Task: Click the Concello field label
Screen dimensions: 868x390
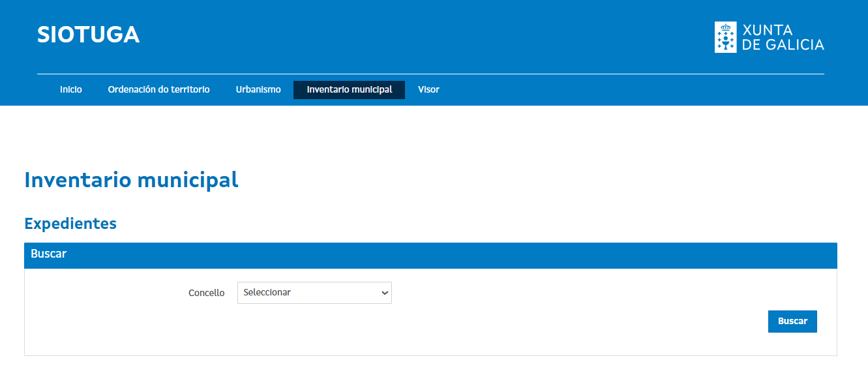Action: tap(207, 293)
